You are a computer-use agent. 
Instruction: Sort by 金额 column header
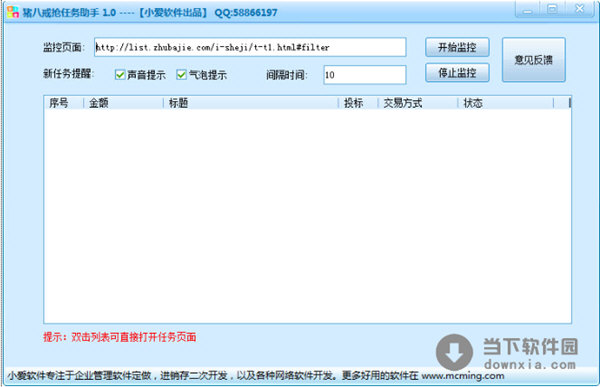(123, 103)
